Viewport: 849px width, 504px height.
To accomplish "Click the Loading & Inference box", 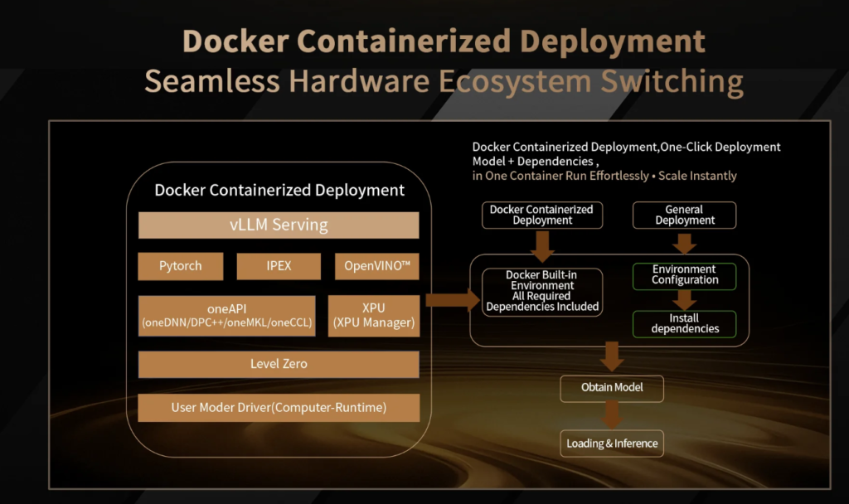I will pos(612,443).
